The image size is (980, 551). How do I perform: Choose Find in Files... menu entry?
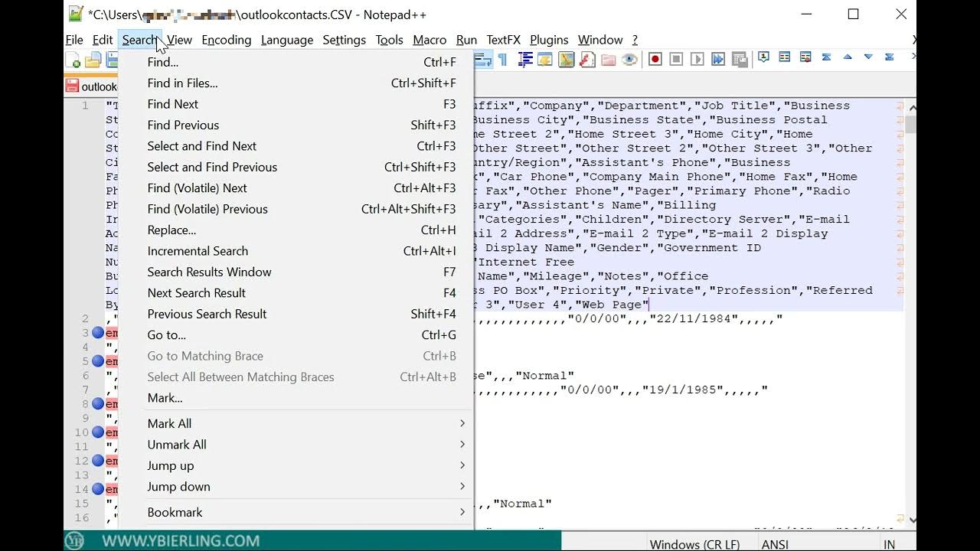click(x=296, y=83)
